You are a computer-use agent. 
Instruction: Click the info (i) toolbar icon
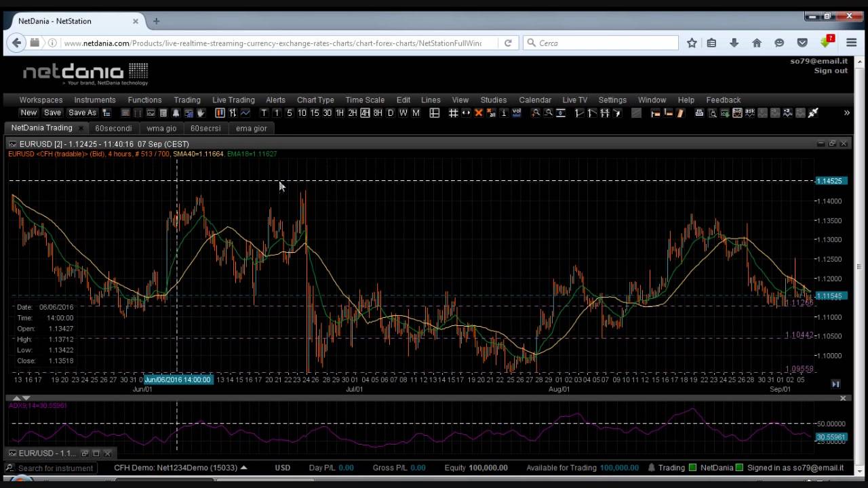[504, 113]
